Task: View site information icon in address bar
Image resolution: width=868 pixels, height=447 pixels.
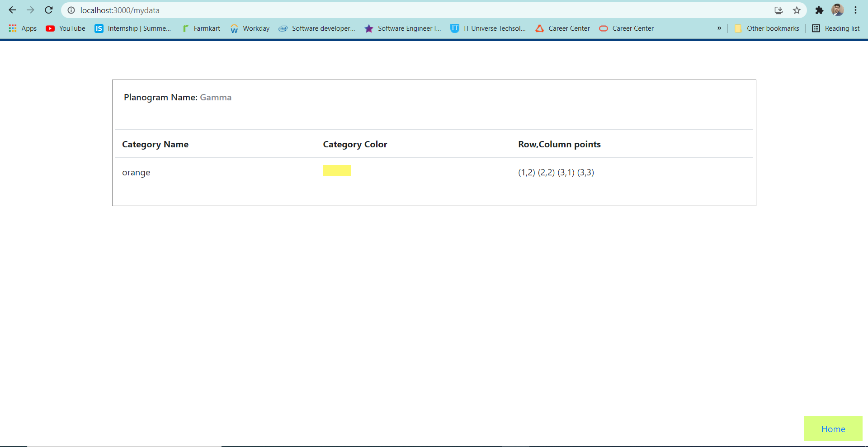Action: point(71,10)
